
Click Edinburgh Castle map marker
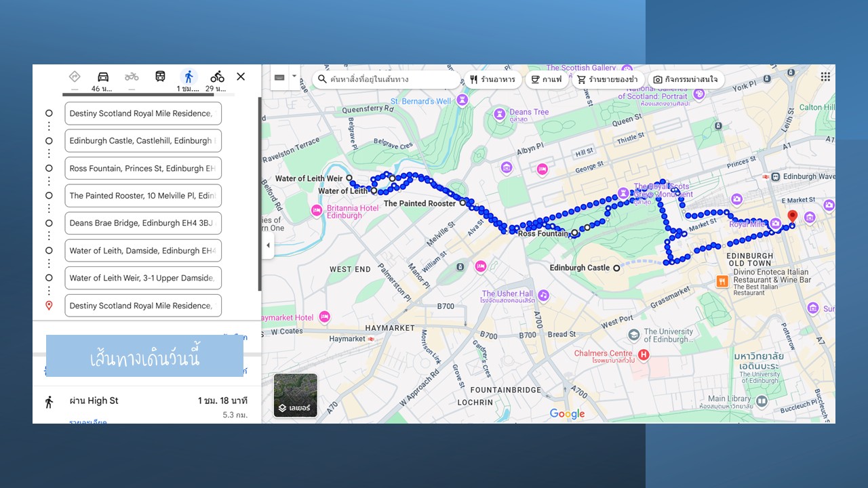click(x=616, y=268)
